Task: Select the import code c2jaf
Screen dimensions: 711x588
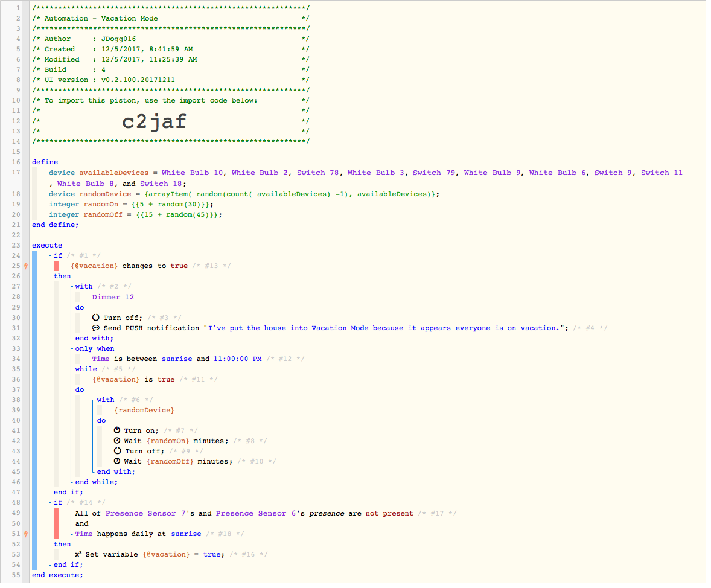Action: [x=154, y=121]
